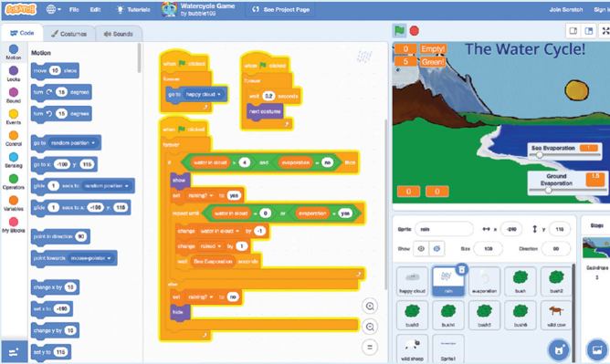Open the Tutorials lightbulb menu item
610x364 pixels.
pyautogui.click(x=133, y=9)
